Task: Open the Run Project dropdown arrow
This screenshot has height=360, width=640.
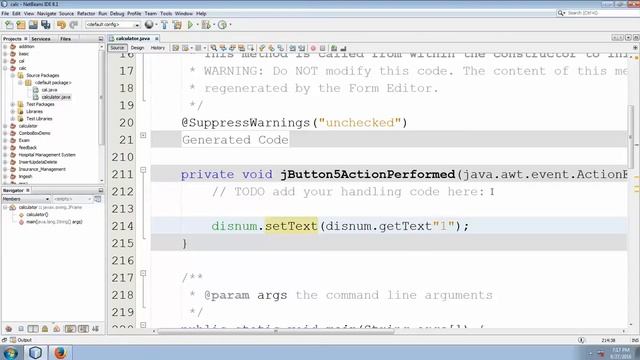Action: [x=197, y=25]
